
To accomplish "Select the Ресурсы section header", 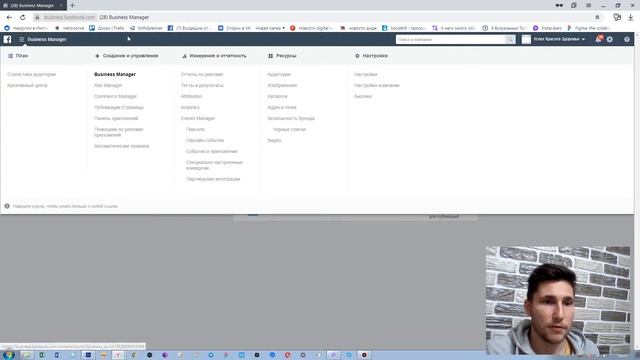I will coord(282,56).
